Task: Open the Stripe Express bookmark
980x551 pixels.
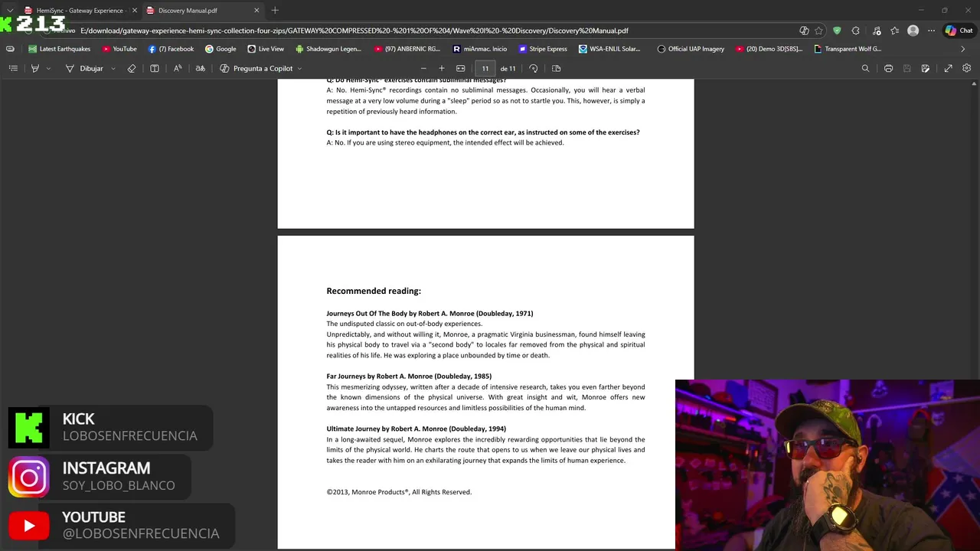Action: coord(543,49)
